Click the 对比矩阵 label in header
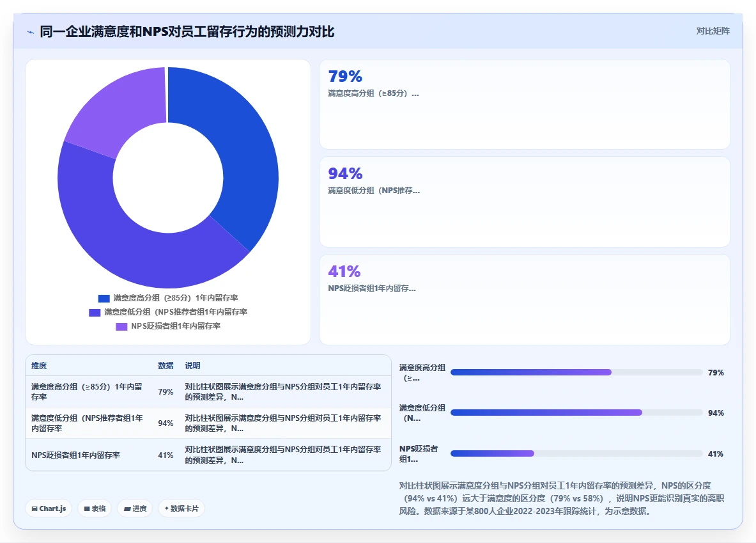This screenshot has width=756, height=543. [713, 31]
